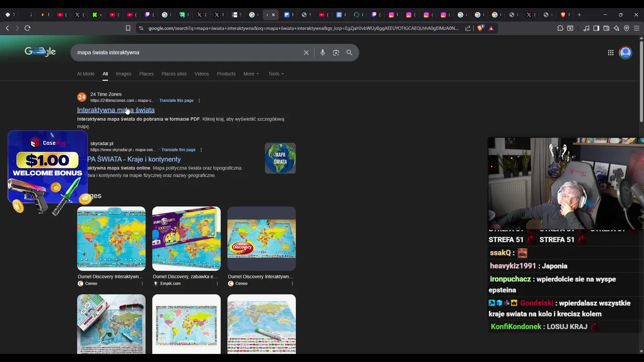Open the Empik.com Dumel Discovery image
The height and width of the screenshot is (362, 644).
tap(186, 239)
